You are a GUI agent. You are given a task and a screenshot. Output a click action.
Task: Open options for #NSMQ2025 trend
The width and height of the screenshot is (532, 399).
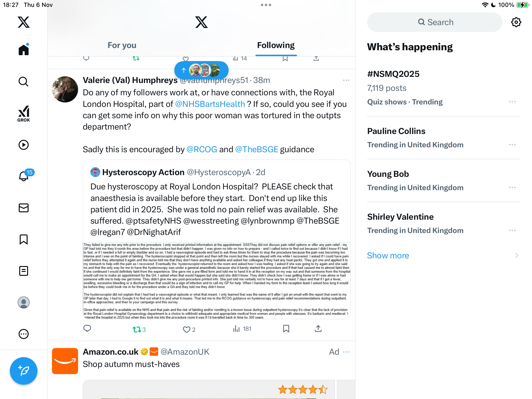512,102
